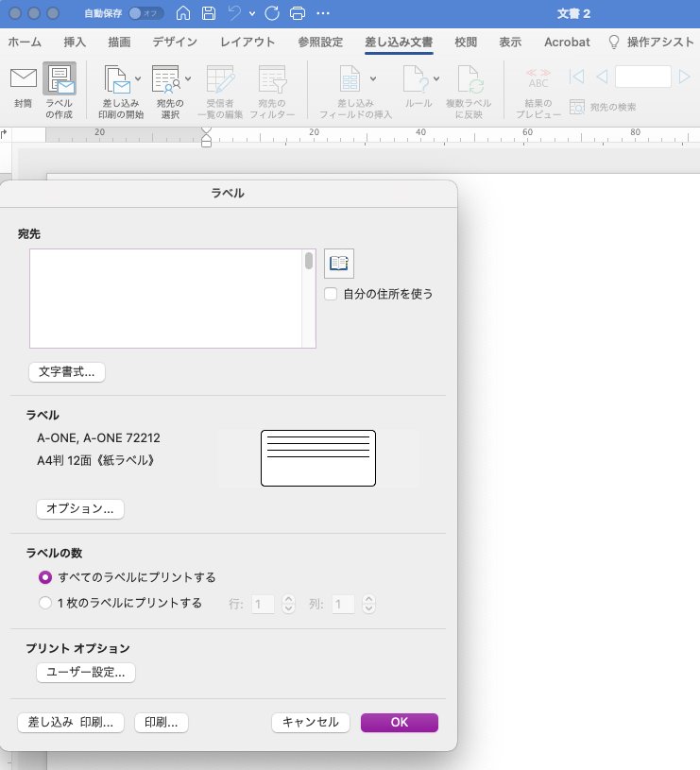Click the label preview thumbnail

(318, 458)
